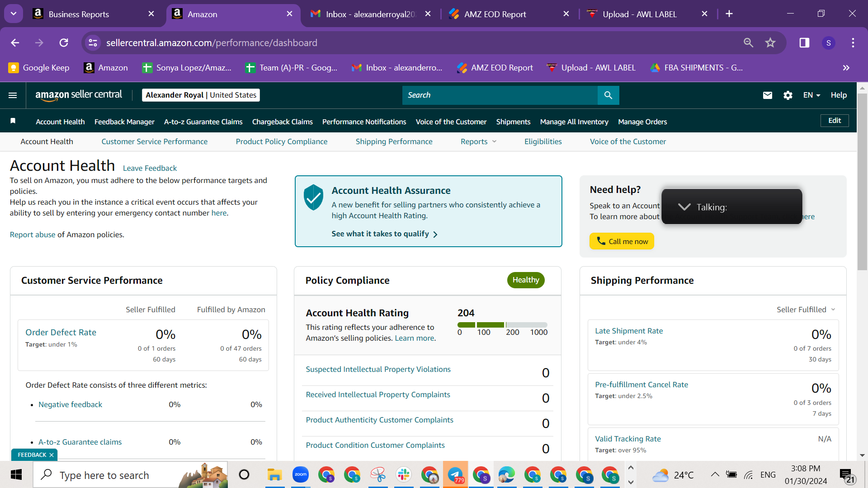868x488 pixels.
Task: Show more bookmarks with the double chevron
Action: pos(846,68)
